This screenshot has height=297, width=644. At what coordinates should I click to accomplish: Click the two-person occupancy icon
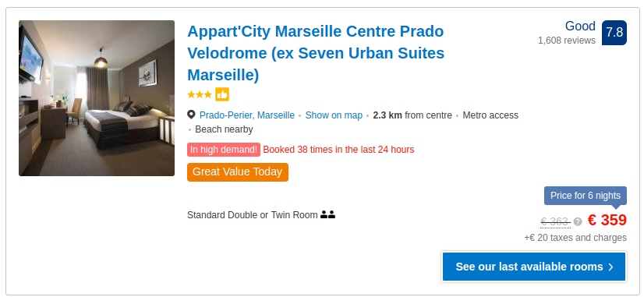[327, 214]
